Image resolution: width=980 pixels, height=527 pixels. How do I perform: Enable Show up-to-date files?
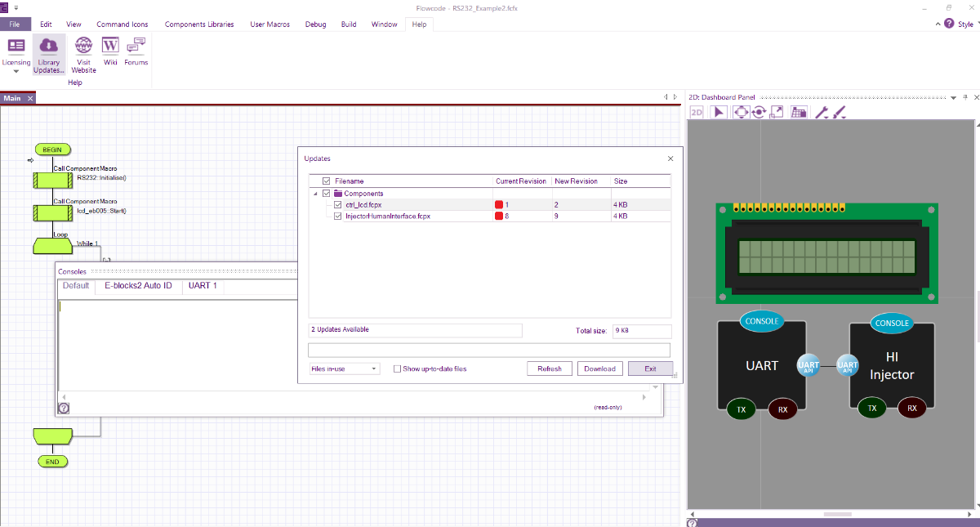click(x=396, y=368)
